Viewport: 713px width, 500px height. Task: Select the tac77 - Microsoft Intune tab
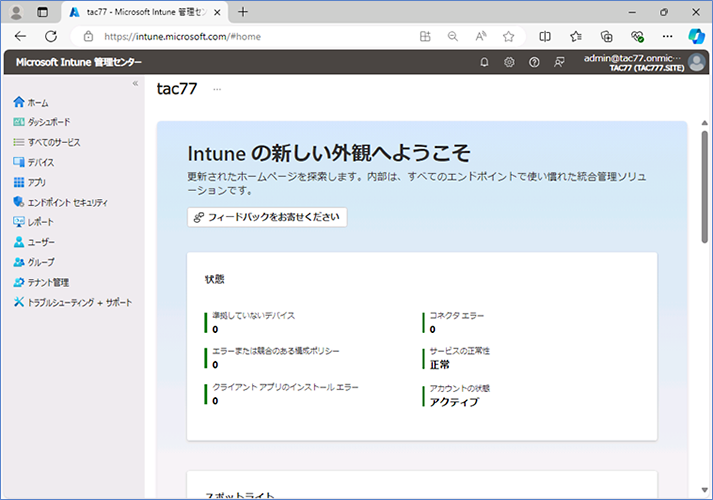pyautogui.click(x=145, y=12)
